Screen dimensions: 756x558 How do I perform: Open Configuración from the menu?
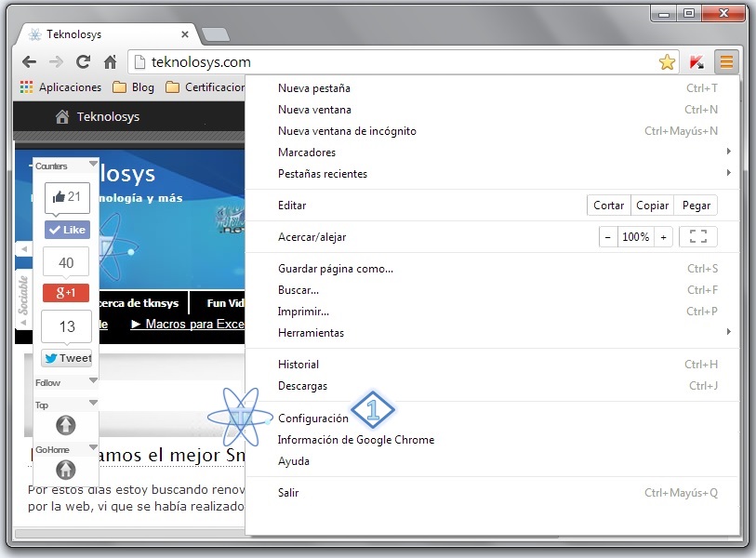(x=492, y=418)
